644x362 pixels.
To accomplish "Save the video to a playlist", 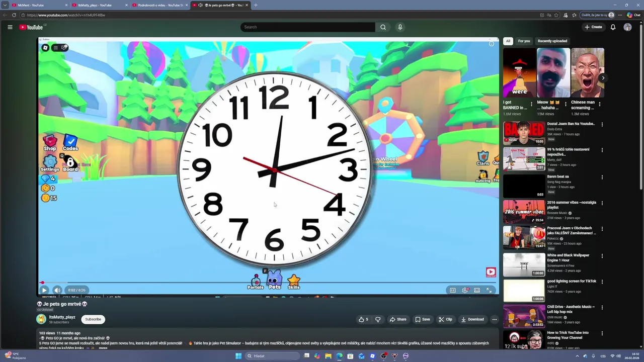I will (423, 319).
